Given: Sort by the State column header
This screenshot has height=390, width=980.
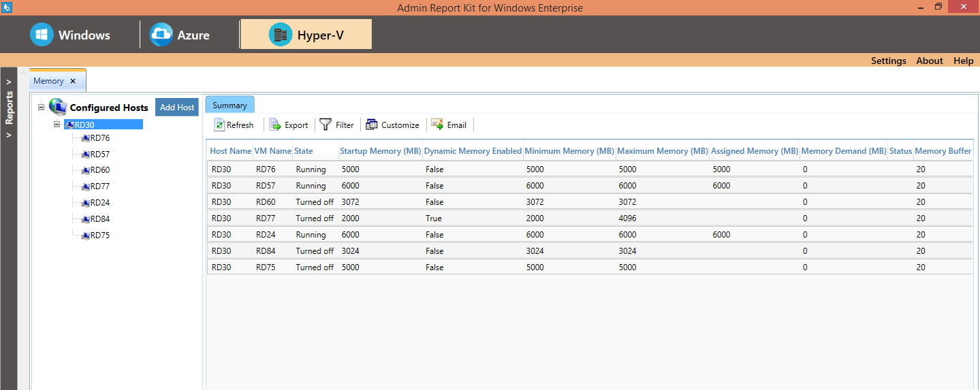Looking at the screenshot, I should [315, 151].
